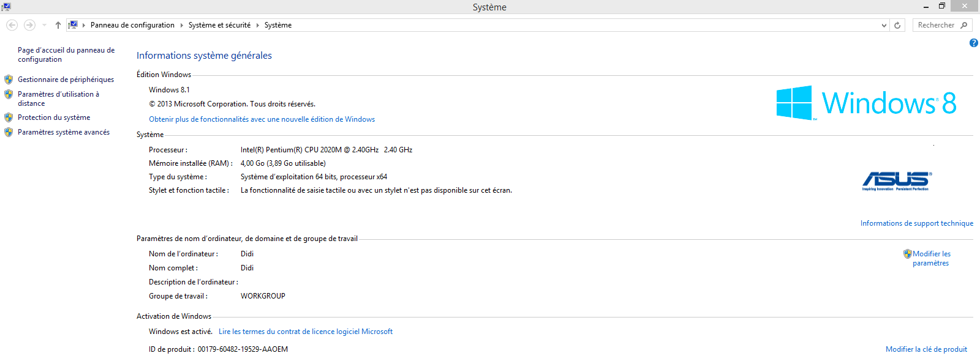The width and height of the screenshot is (980, 364).
Task: Click the magnifier icon in the Rechercher box
Action: [964, 25]
